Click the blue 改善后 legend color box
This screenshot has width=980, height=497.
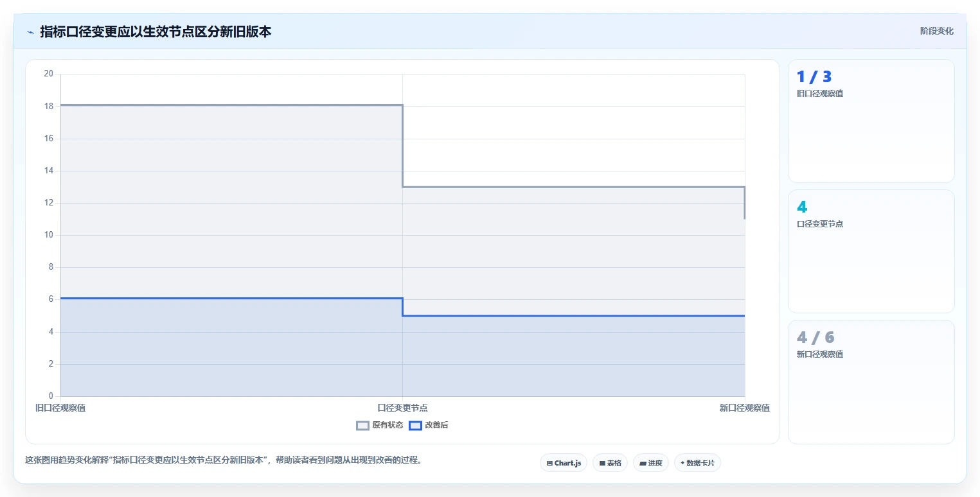(x=416, y=425)
